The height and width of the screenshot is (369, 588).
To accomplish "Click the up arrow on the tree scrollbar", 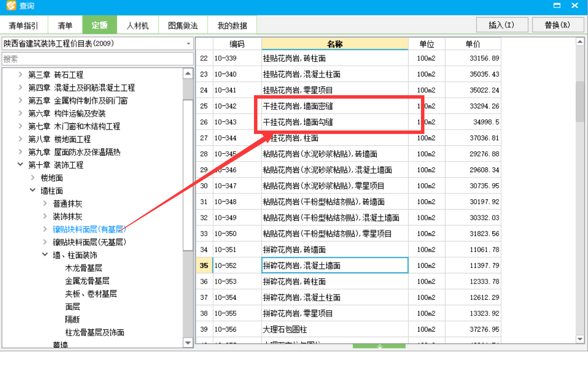I will (188, 73).
